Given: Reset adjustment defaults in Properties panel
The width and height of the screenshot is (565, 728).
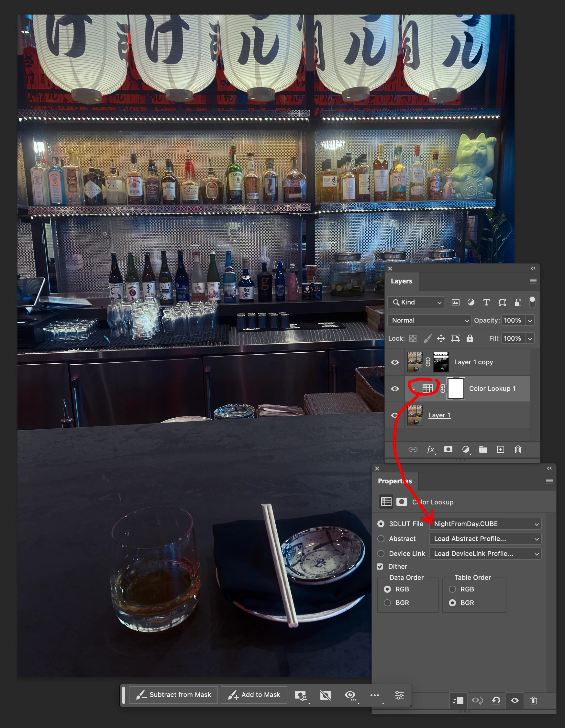Looking at the screenshot, I should coord(496,700).
